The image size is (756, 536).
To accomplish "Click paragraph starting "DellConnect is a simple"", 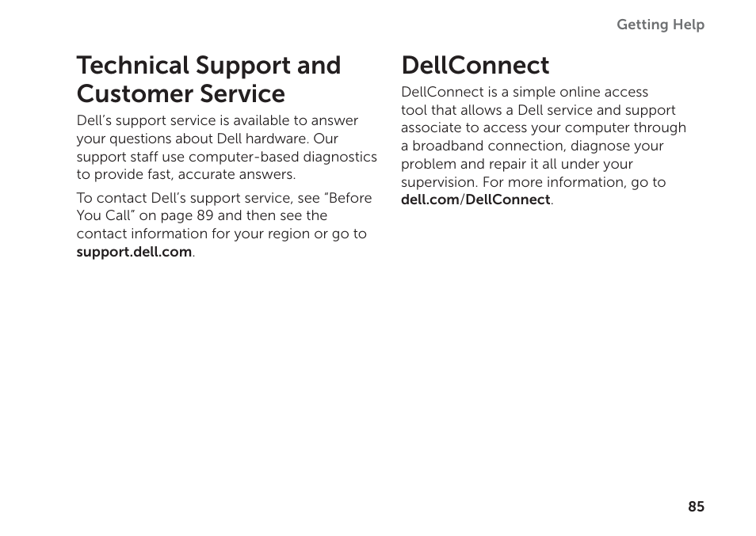I will click(544, 146).
